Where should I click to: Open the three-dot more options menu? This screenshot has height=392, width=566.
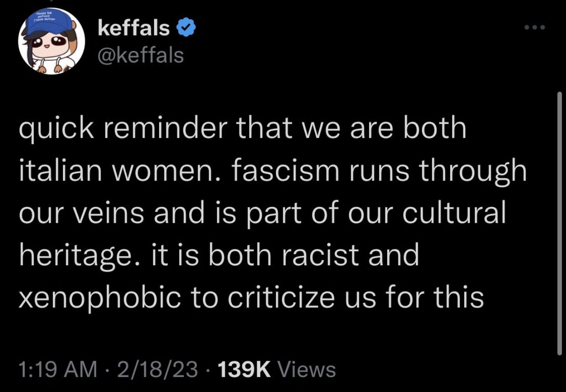(534, 27)
